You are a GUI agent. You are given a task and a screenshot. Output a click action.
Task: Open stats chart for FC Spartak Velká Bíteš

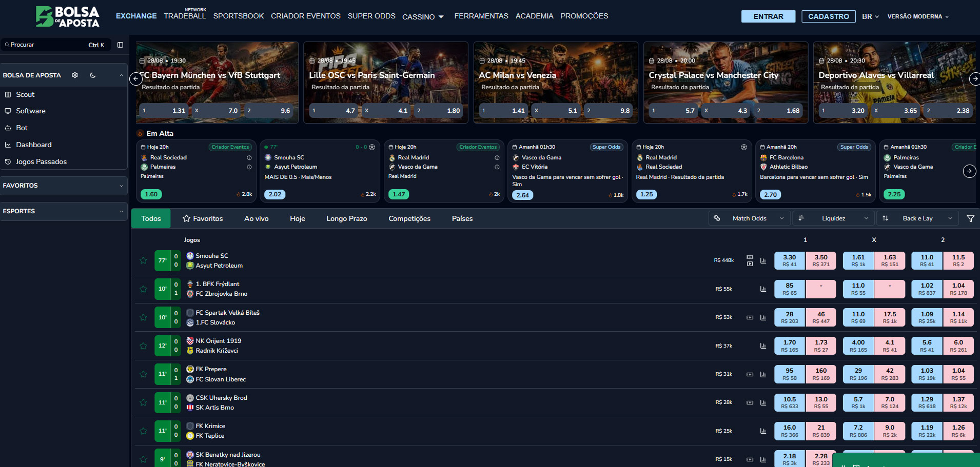click(763, 317)
